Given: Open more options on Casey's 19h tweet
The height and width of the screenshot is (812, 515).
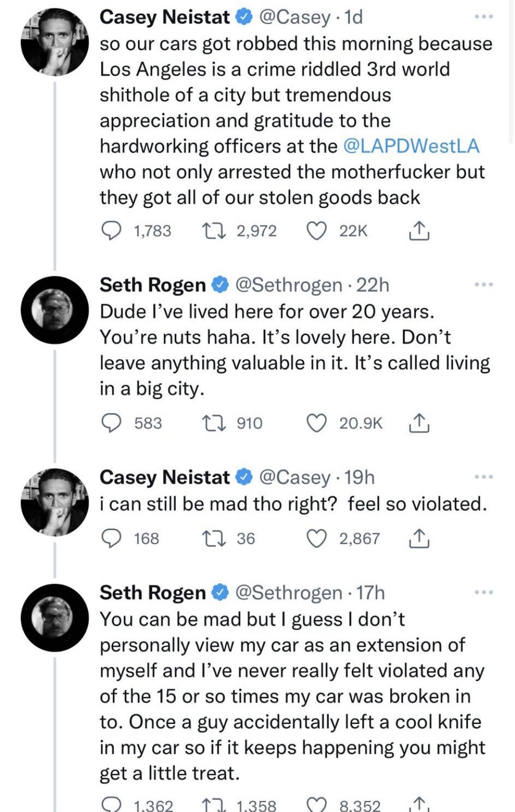Looking at the screenshot, I should click(x=483, y=477).
